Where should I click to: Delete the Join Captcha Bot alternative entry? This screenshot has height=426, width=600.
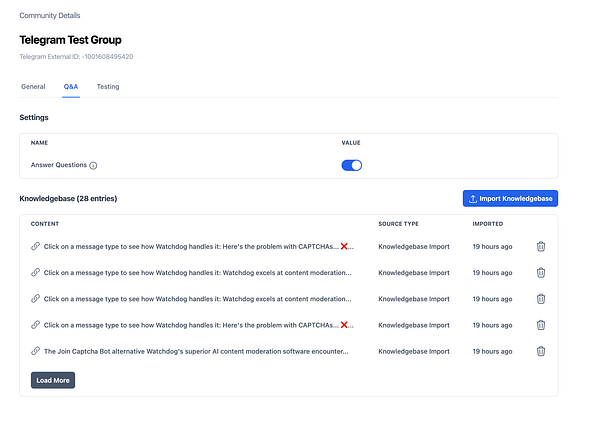[540, 351]
